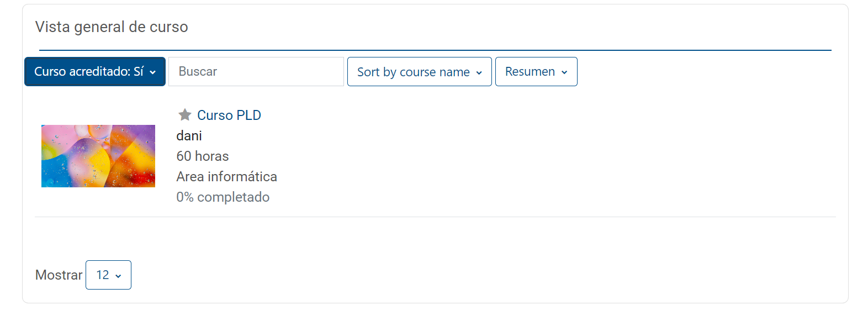Star the Curso PLD course
The width and height of the screenshot is (868, 310).
(x=185, y=115)
